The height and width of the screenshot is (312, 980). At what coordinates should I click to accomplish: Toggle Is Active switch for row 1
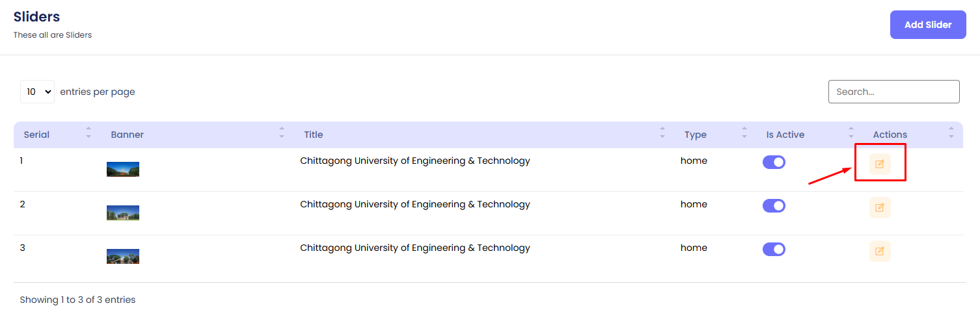pos(774,162)
